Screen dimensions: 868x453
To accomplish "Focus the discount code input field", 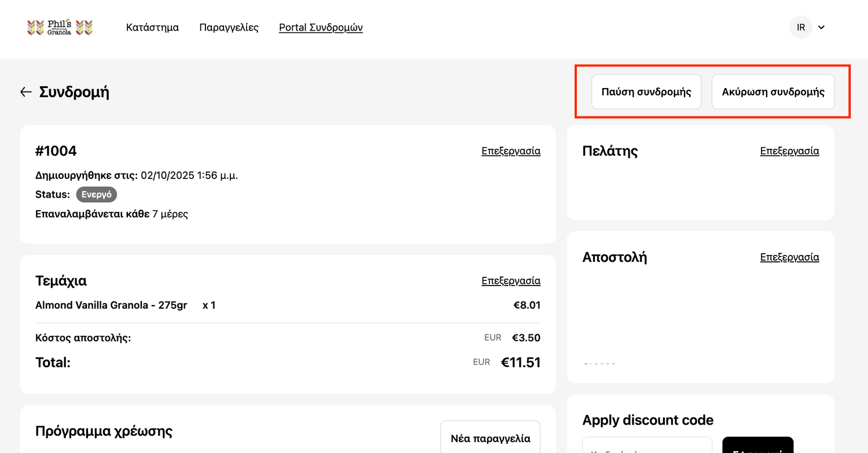I will (647, 446).
